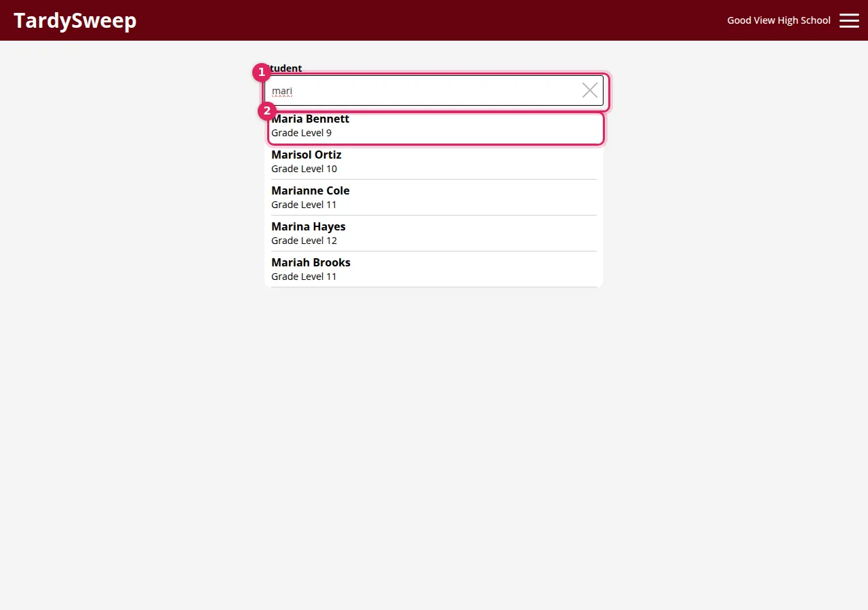Click the Good View High School label
This screenshot has height=610, width=868.
[x=778, y=20]
